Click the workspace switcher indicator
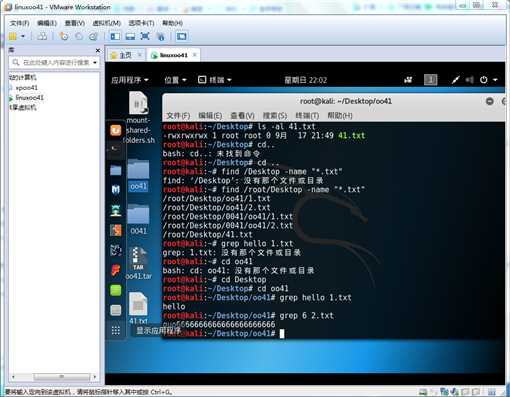510x397 pixels. coord(430,80)
